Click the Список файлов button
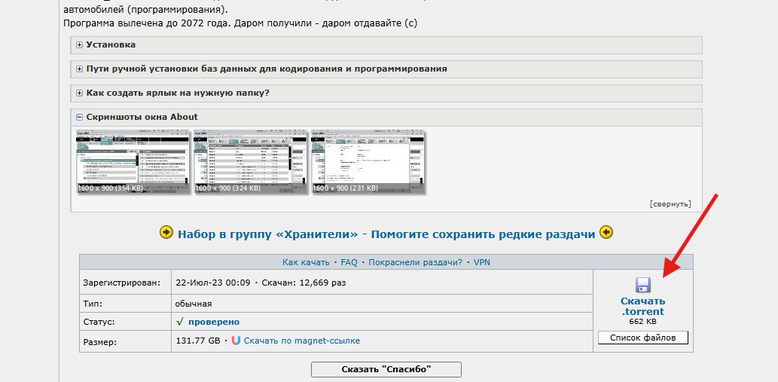Viewport: 778px width, 382px height. [643, 338]
